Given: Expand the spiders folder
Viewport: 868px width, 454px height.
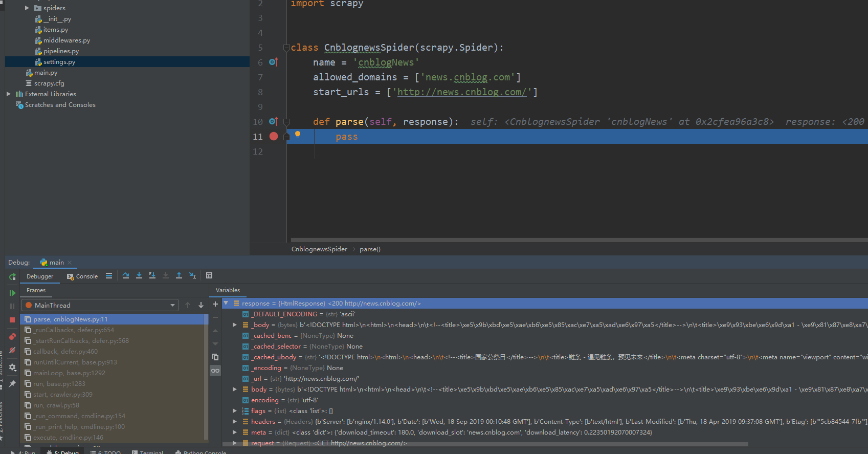Looking at the screenshot, I should point(27,8).
